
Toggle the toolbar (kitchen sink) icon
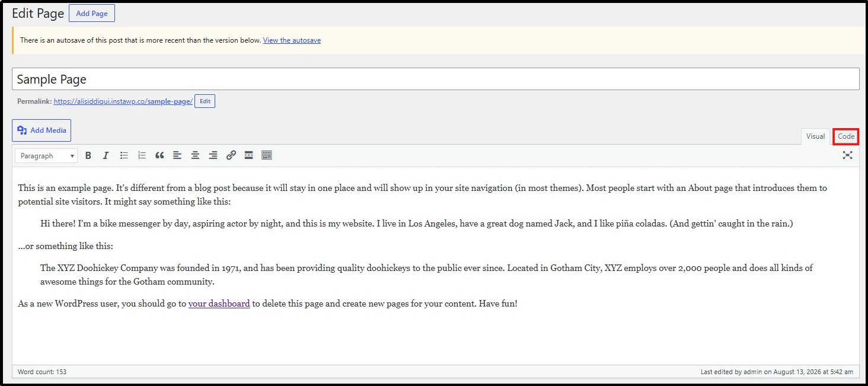point(267,155)
